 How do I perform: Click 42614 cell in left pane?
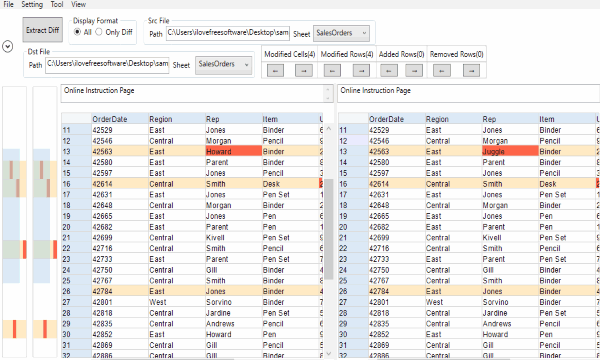[x=119, y=184]
